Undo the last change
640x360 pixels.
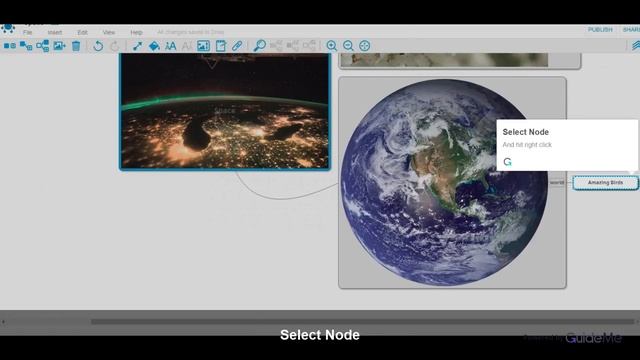[98, 46]
